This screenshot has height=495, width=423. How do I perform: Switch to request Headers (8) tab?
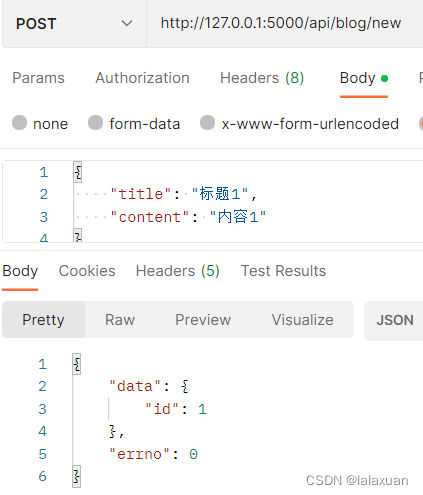pyautogui.click(x=262, y=78)
